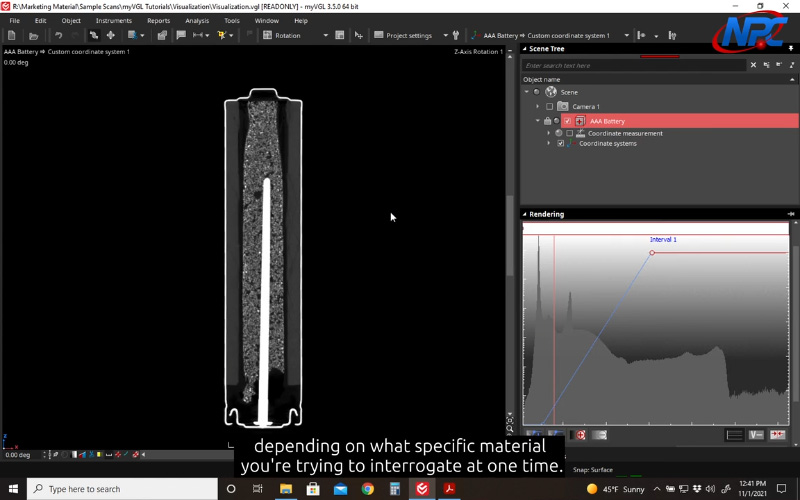
Task: Click the wrench preferences icon
Action: tap(456, 35)
